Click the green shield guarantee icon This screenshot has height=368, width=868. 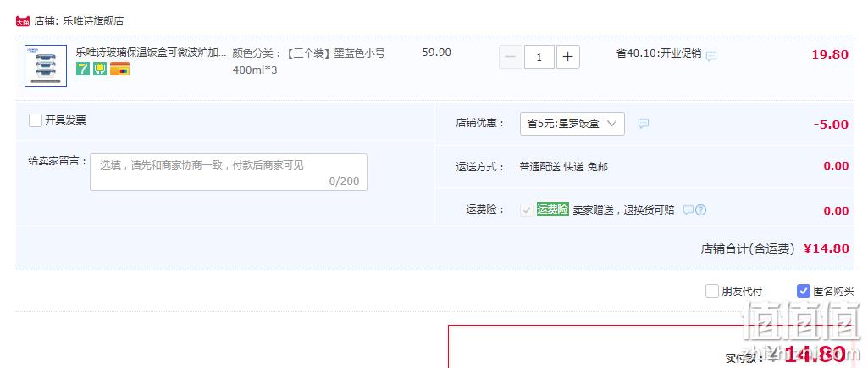pos(100,69)
